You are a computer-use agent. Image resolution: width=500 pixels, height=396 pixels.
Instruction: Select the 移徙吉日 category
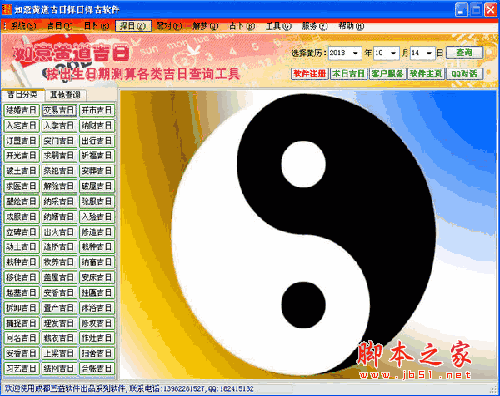21,277
